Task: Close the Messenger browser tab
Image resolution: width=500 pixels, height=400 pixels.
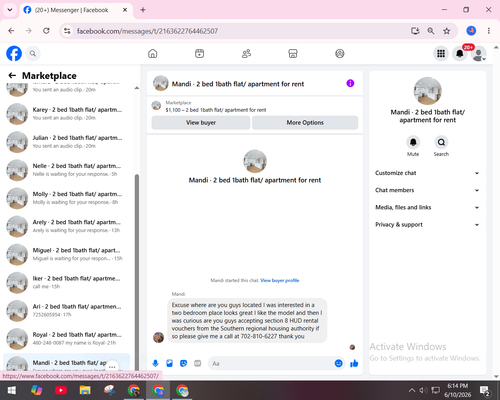Action: [x=125, y=10]
